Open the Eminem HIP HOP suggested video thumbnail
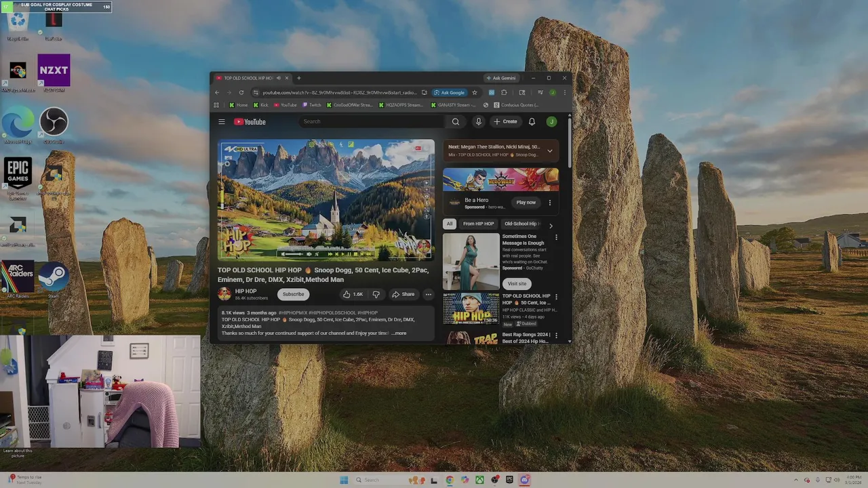 click(471, 309)
